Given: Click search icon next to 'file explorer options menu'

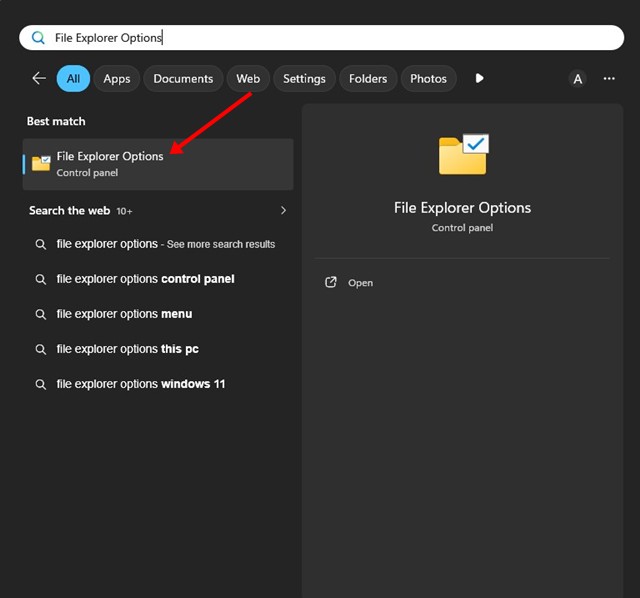Looking at the screenshot, I should [40, 314].
